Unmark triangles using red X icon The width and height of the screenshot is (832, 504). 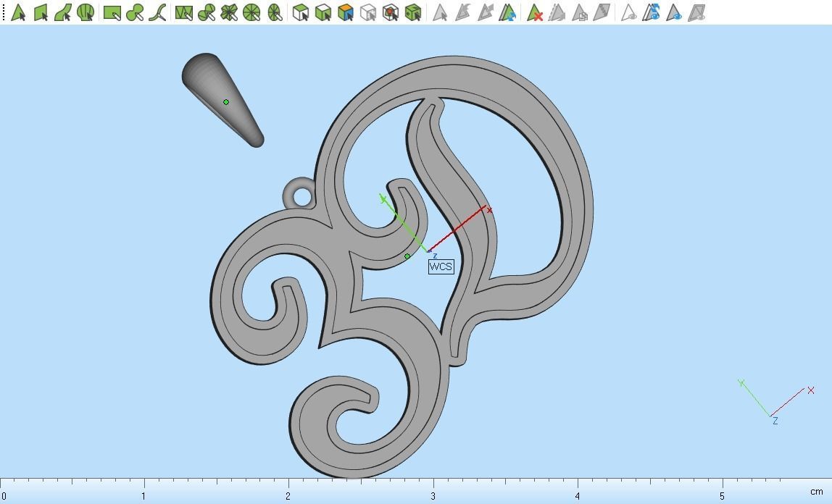pos(534,12)
